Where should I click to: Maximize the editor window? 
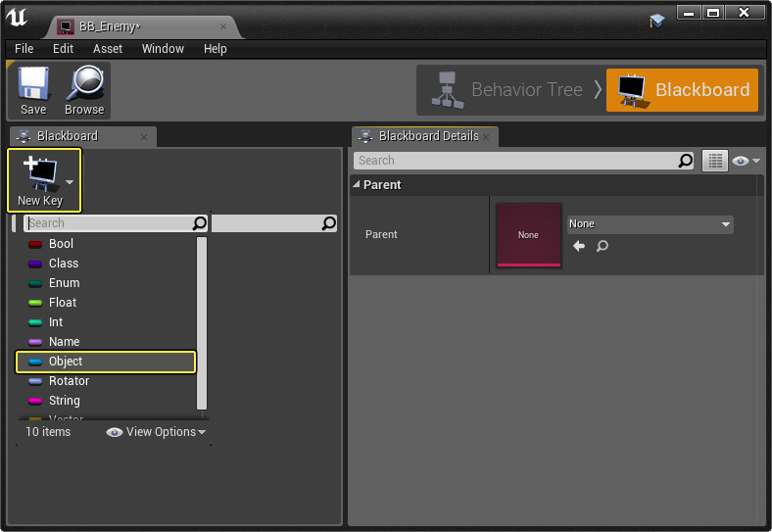pyautogui.click(x=712, y=13)
